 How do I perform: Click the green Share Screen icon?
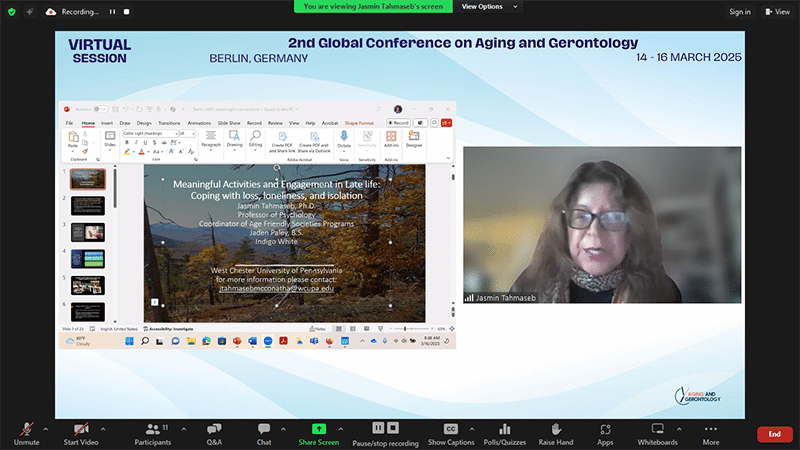coord(319,428)
